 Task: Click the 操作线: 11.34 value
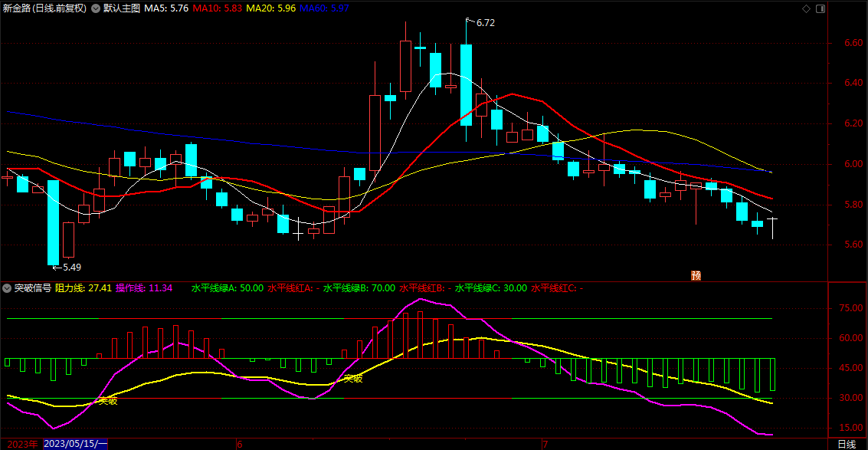pyautogui.click(x=144, y=288)
